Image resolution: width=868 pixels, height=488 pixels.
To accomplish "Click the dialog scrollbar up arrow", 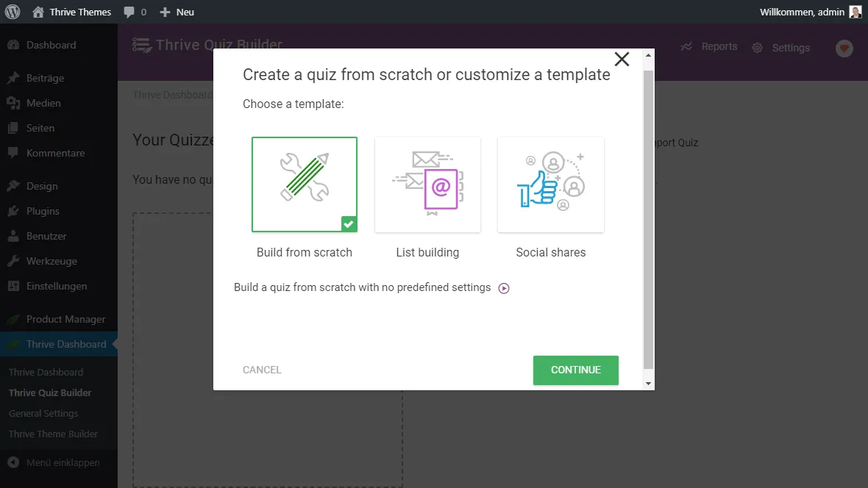I will [648, 55].
